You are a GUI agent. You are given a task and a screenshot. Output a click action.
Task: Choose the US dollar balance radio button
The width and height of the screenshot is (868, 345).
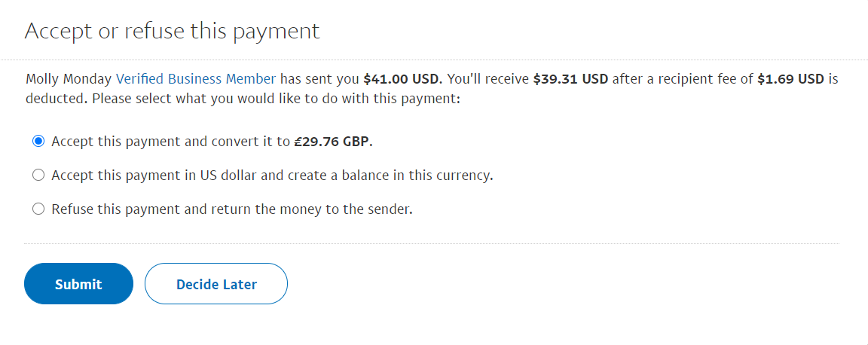(x=38, y=176)
